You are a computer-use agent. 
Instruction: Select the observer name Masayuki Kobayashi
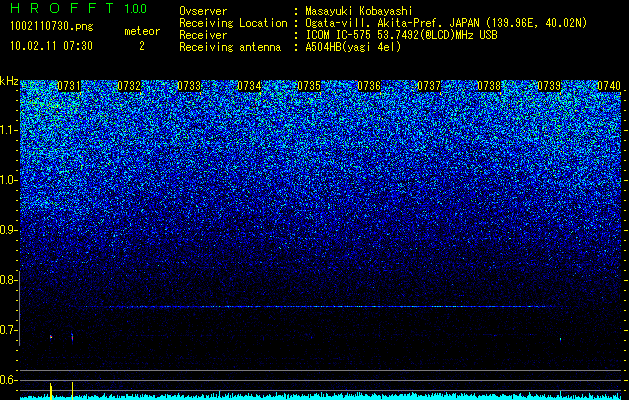359,11
